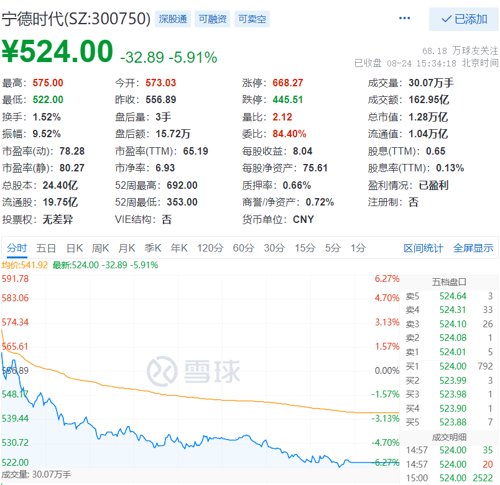Screen dimensions: 500x485
Task: Click the 流通值 value 1.04万亿
Action: point(428,134)
